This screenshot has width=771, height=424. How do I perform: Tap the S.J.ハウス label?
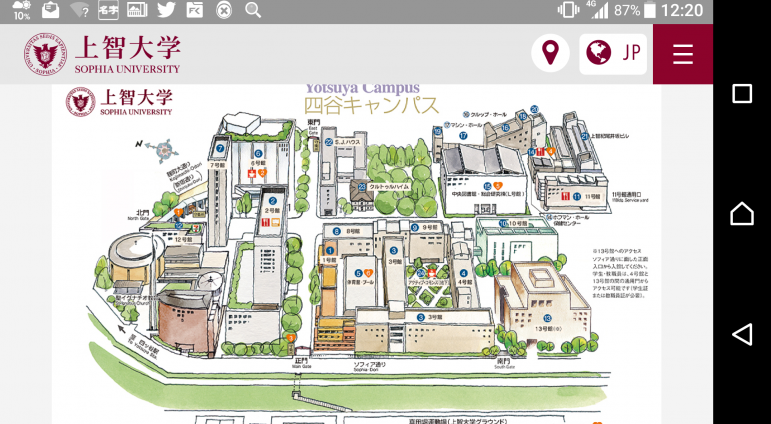[348, 142]
